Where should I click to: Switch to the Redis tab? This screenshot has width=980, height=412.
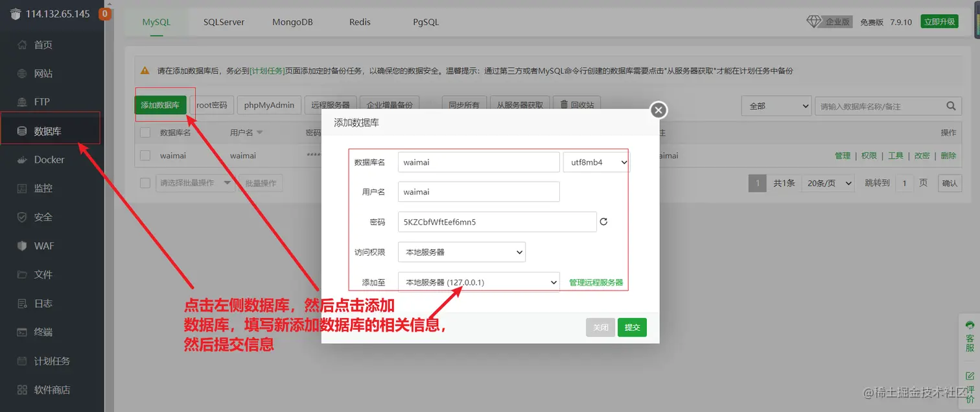(360, 21)
